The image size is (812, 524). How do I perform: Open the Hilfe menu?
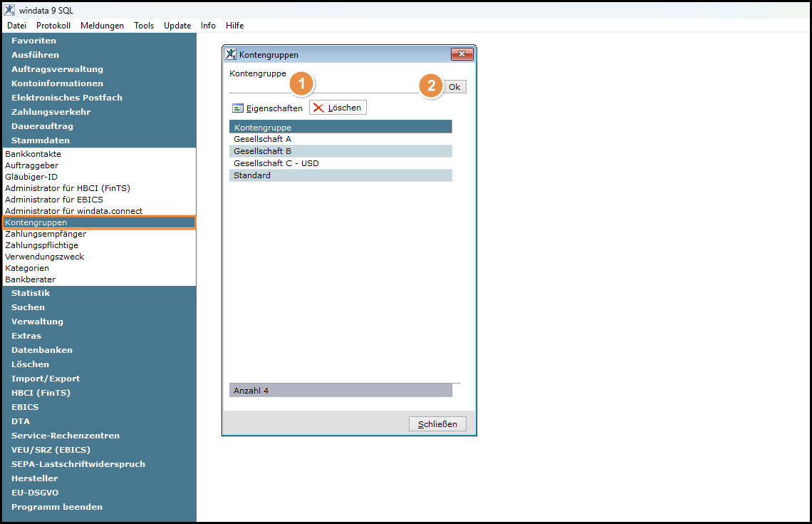click(234, 26)
